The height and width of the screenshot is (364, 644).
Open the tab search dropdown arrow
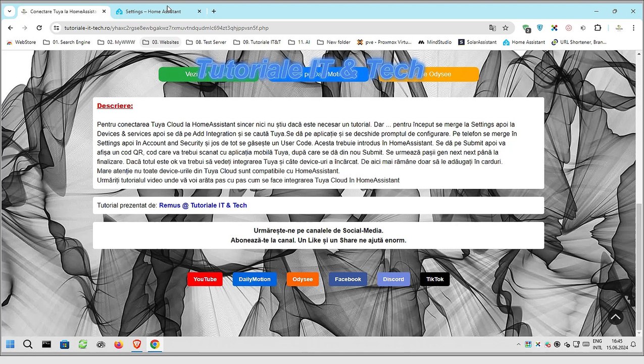pos(9,11)
